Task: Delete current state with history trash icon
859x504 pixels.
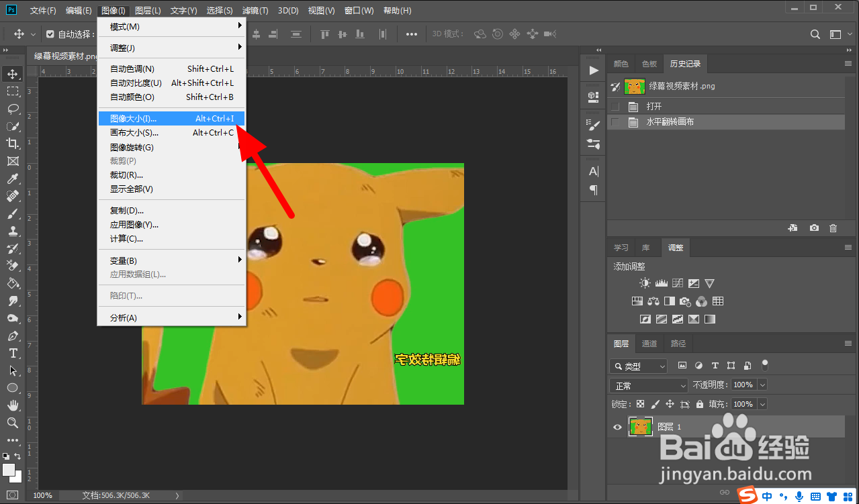Action: click(x=833, y=228)
